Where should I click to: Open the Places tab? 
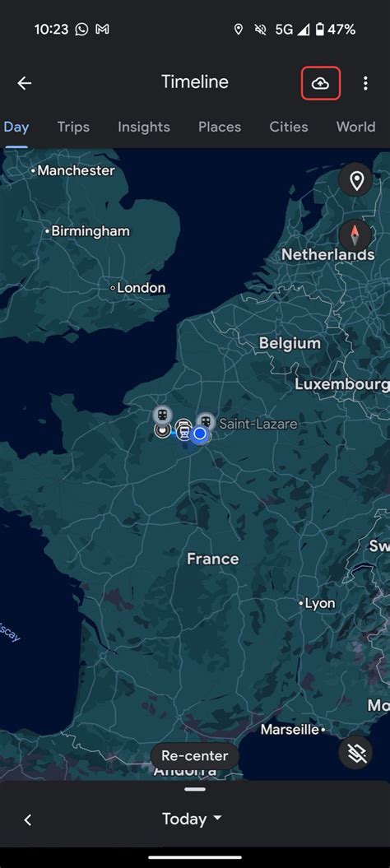(220, 127)
